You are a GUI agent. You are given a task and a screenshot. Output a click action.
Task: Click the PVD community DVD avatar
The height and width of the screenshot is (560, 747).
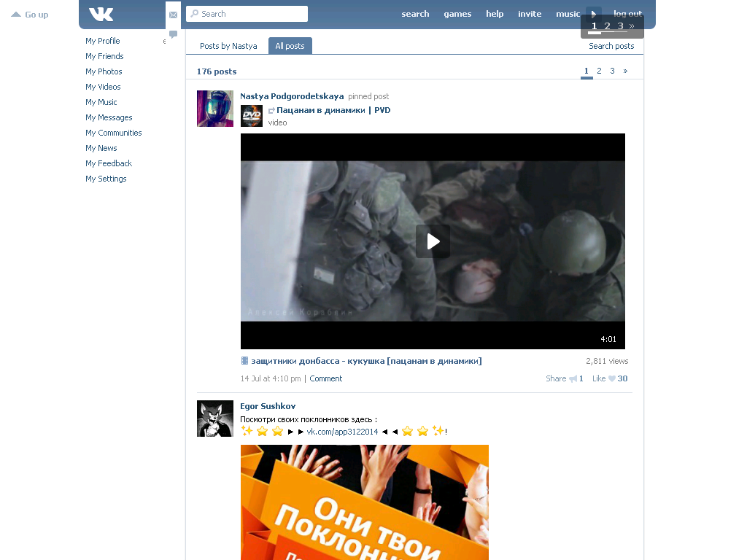tap(252, 116)
